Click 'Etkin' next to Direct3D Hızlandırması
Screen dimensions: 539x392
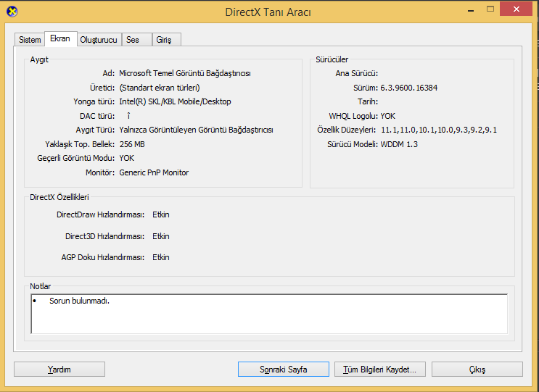161,236
